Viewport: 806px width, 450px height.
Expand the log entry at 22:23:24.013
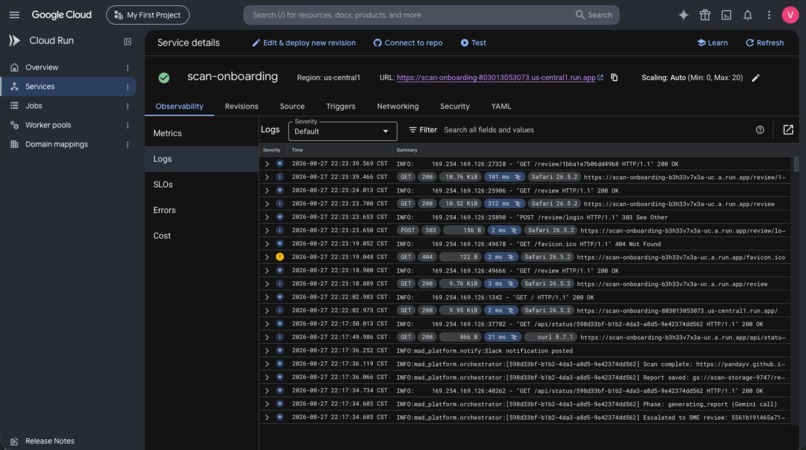click(x=267, y=190)
